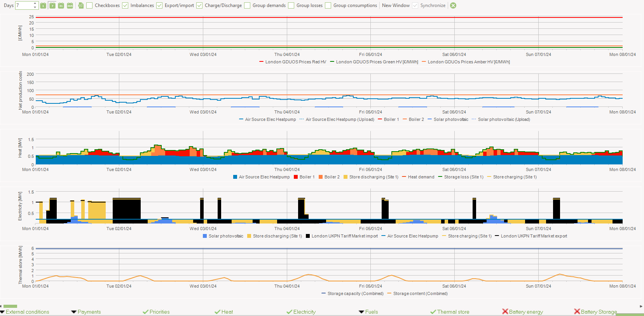Click Store discharging (Site 1) heat legend
This screenshot has width=644, height=316.
pos(371,177)
